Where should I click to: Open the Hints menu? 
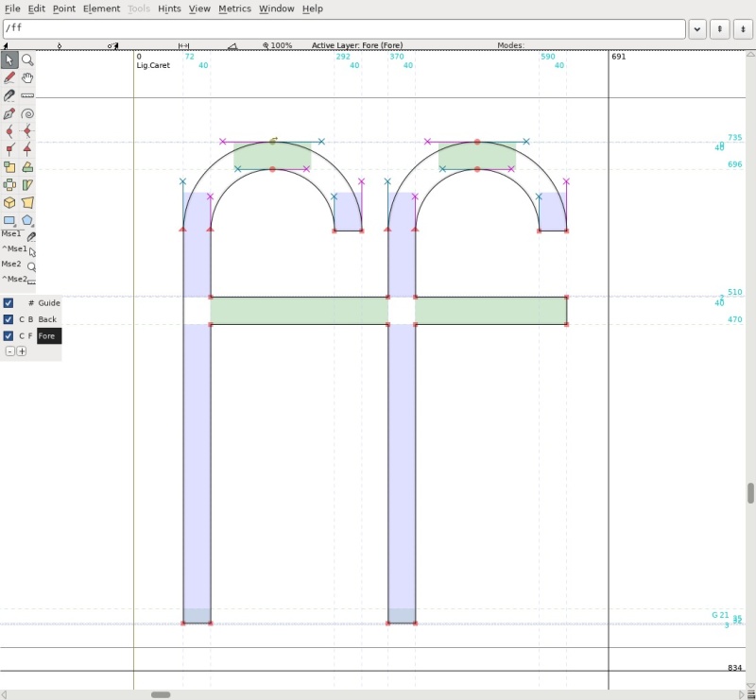coord(169,9)
